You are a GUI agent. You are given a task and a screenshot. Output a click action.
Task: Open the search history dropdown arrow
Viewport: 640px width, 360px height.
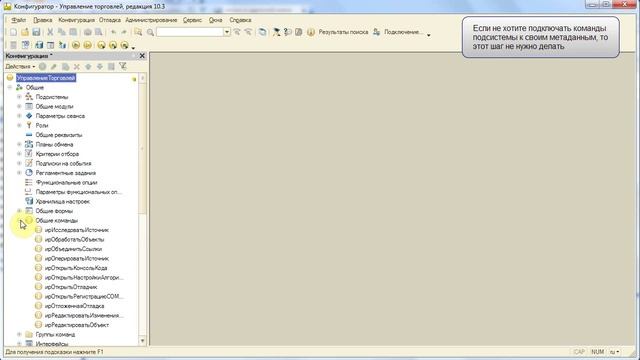pyautogui.click(x=227, y=32)
